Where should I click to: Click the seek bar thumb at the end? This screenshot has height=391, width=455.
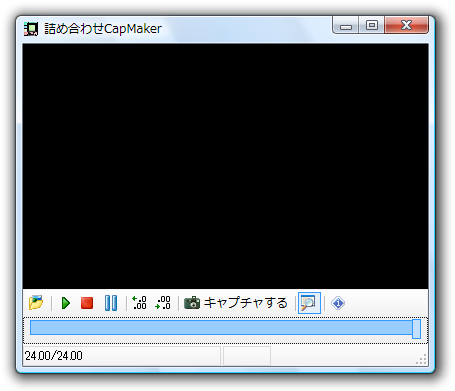(x=416, y=328)
